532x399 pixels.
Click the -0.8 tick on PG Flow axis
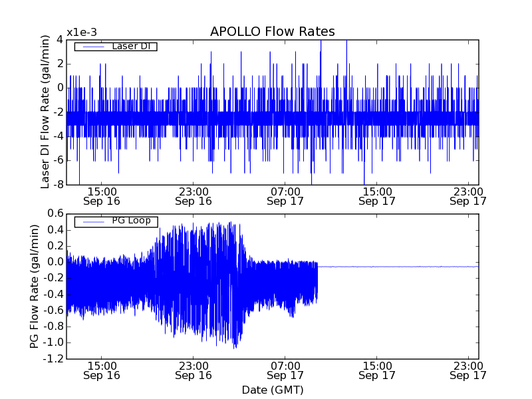(53, 327)
